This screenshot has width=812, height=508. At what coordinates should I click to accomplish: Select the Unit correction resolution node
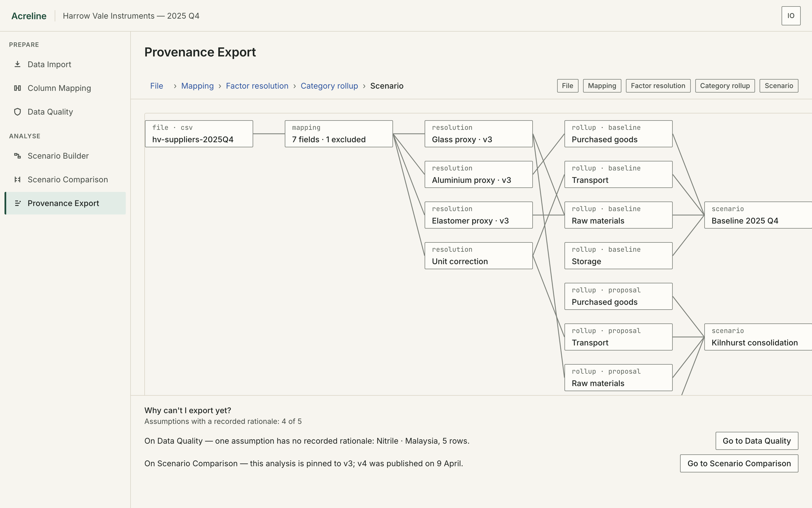478,256
